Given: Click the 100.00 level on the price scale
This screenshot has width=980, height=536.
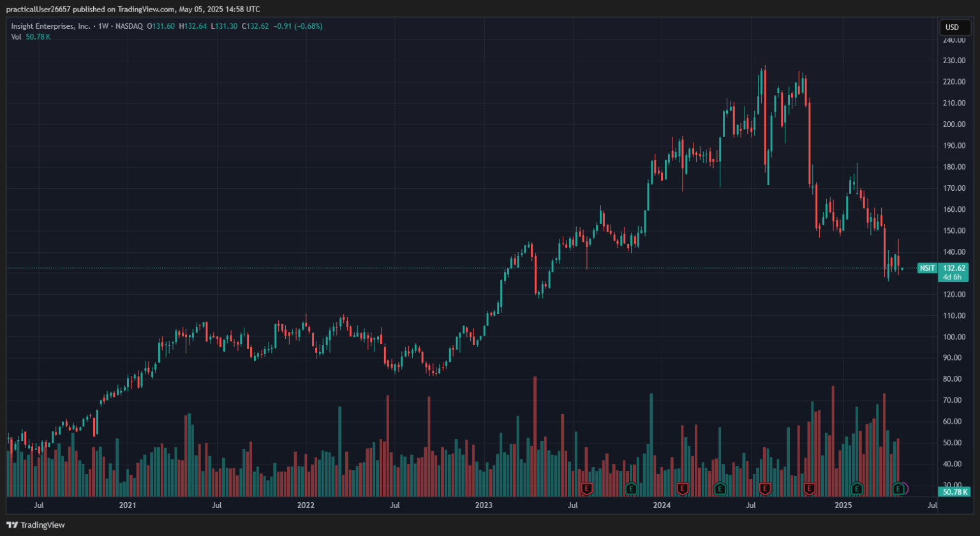Looking at the screenshot, I should pos(953,337).
